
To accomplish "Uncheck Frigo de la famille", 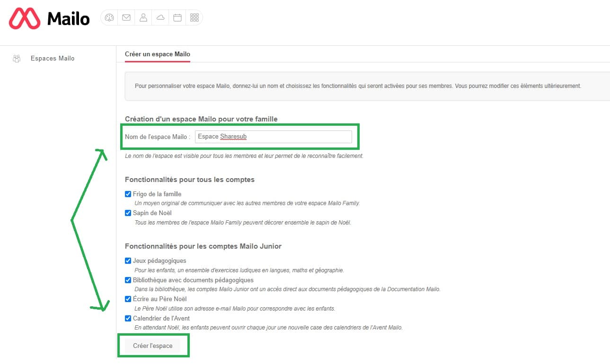I will click(x=128, y=194).
